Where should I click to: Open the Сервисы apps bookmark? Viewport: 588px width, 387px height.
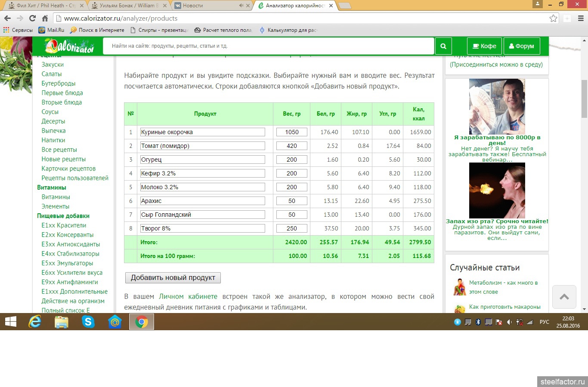click(x=18, y=30)
